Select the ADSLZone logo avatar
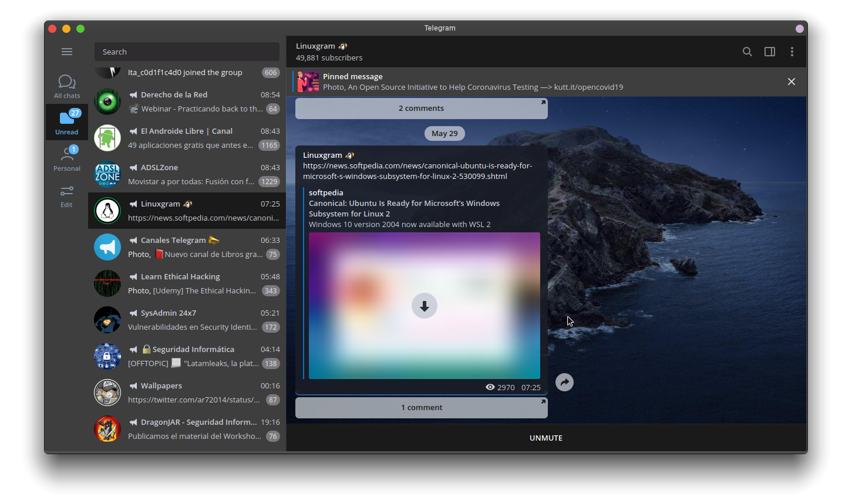The image size is (852, 504). tap(107, 174)
